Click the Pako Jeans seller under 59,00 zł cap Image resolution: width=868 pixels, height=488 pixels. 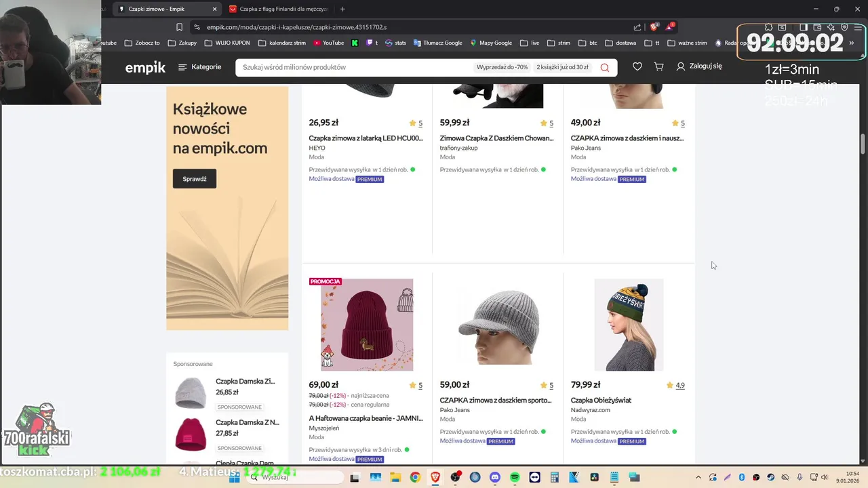point(454,410)
